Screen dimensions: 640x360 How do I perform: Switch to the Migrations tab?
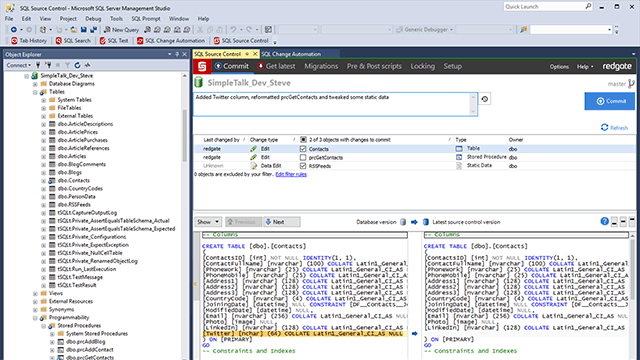[321, 66]
